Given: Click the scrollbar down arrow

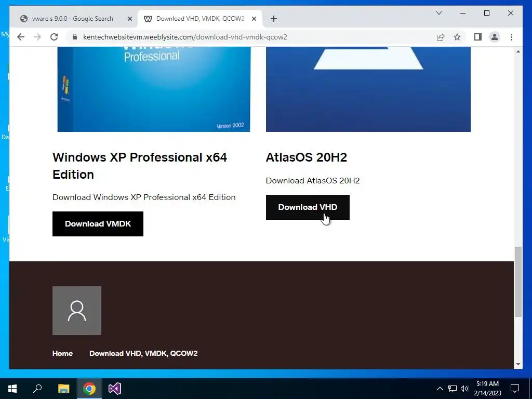Looking at the screenshot, I should point(518,364).
